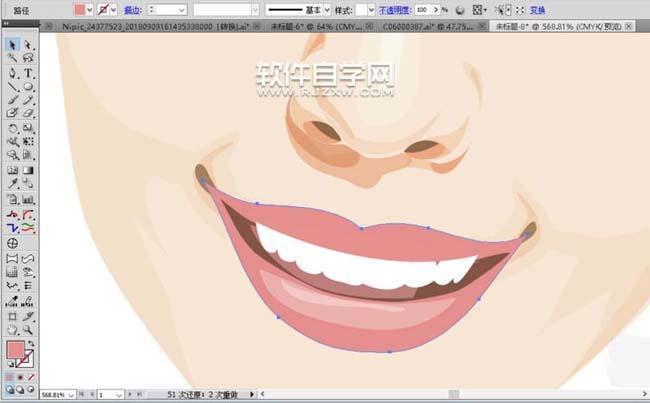Image resolution: width=650 pixels, height=403 pixels.
Task: Select the Selection tool (black arrow)
Action: 12,45
